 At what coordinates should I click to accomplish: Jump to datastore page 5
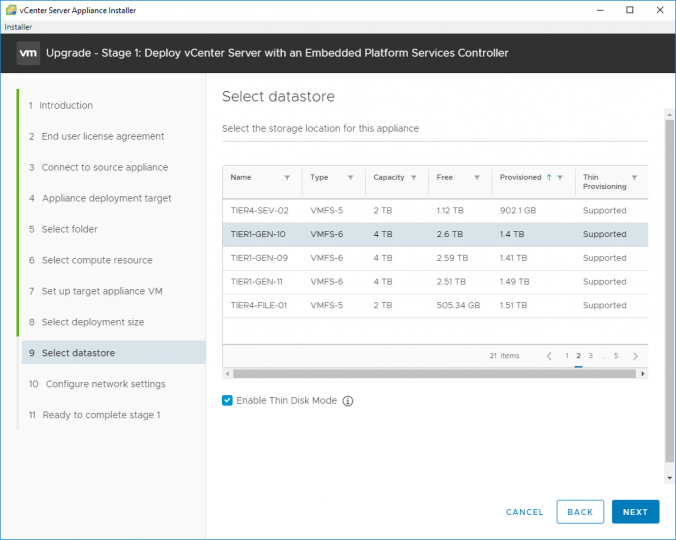coord(616,356)
